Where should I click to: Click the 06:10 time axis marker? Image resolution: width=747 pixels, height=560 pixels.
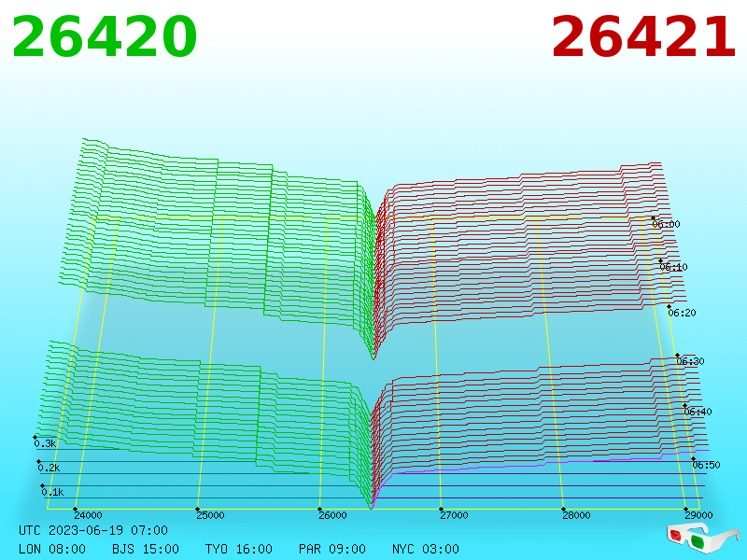673,267
